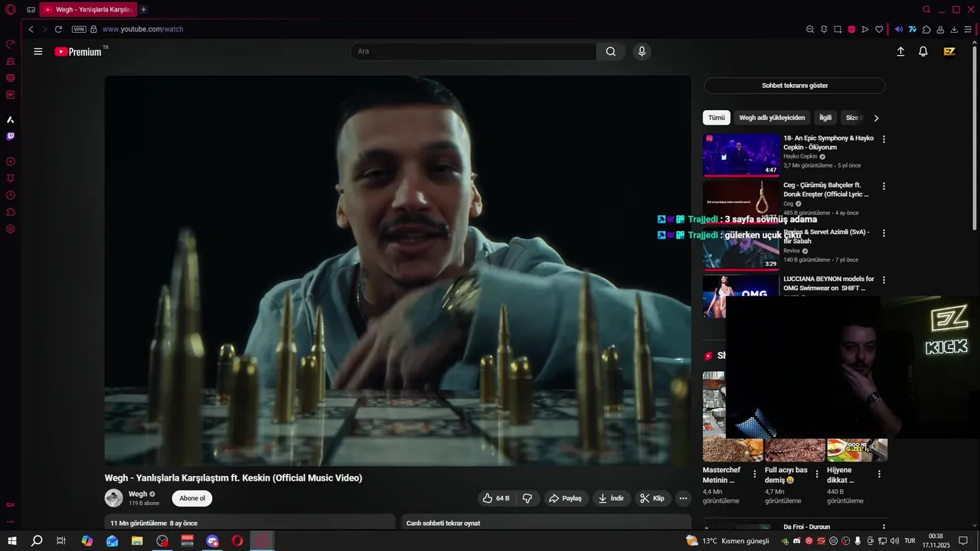Open Windows Start menu
Image resolution: width=980 pixels, height=551 pixels.
pyautogui.click(x=11, y=541)
